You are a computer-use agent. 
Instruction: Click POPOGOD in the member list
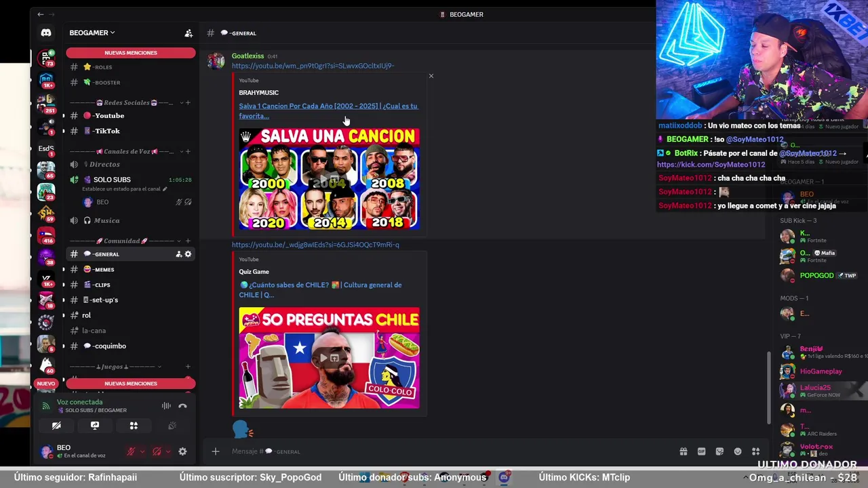[x=816, y=276]
